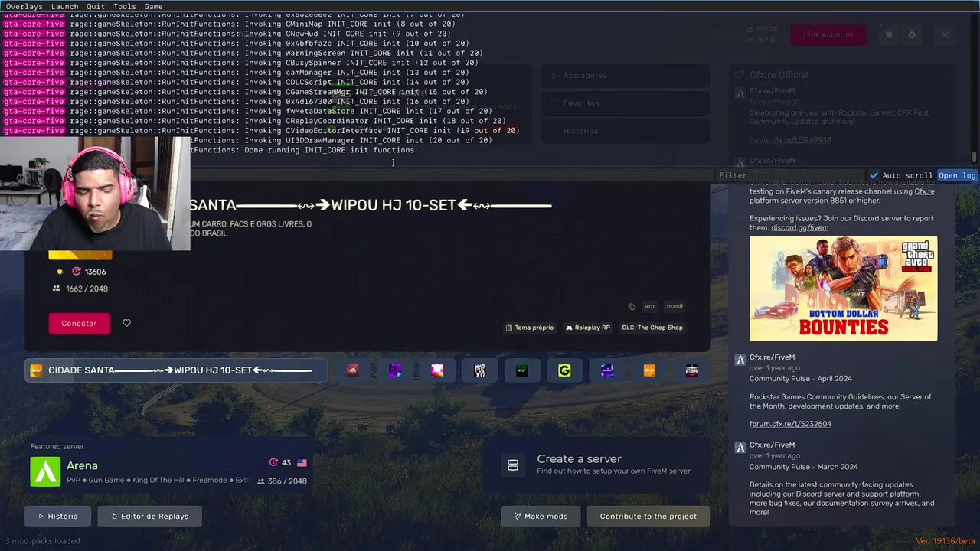Click the vrp tag

649,306
